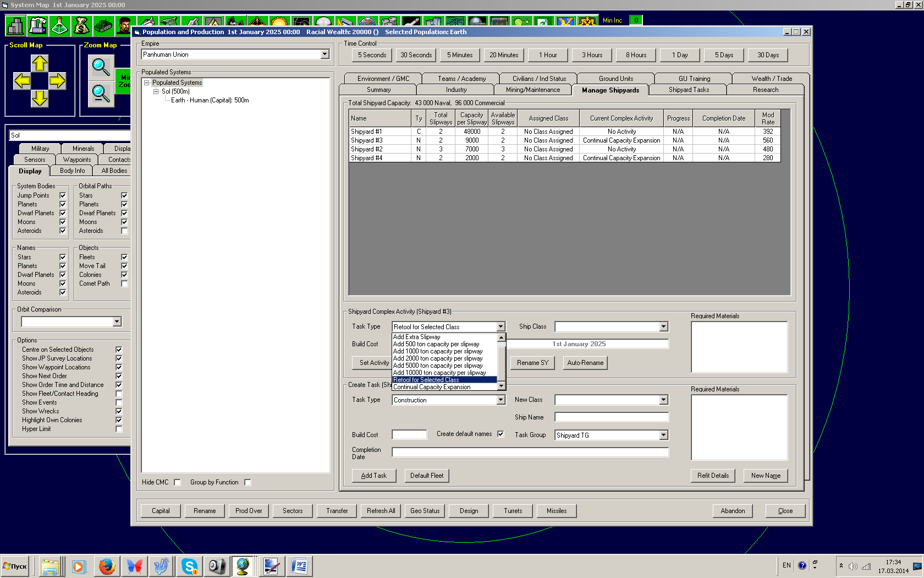Open the Population and Production buildings icon
924x578 pixels.
point(15,25)
